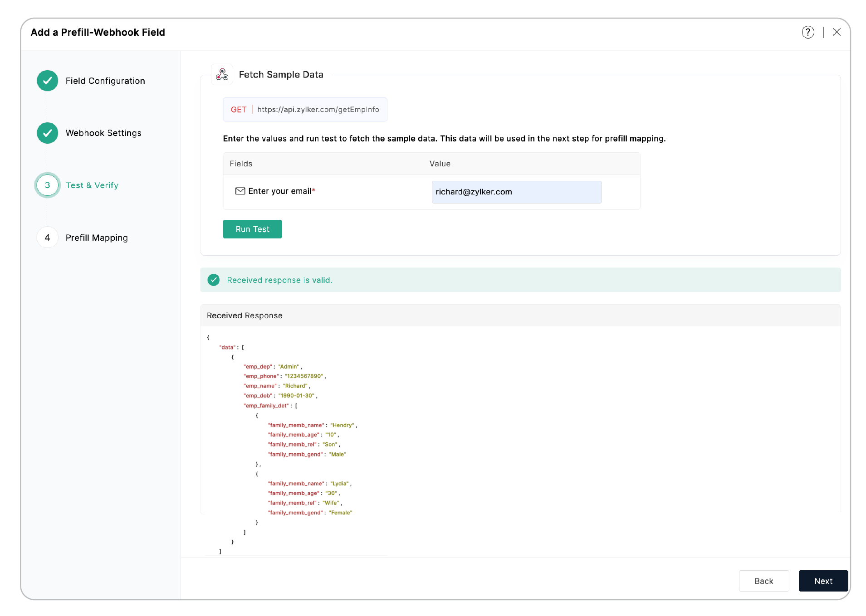866x616 pixels.
Task: Click the "emp_phone": "1234567890" line
Action: (284, 376)
